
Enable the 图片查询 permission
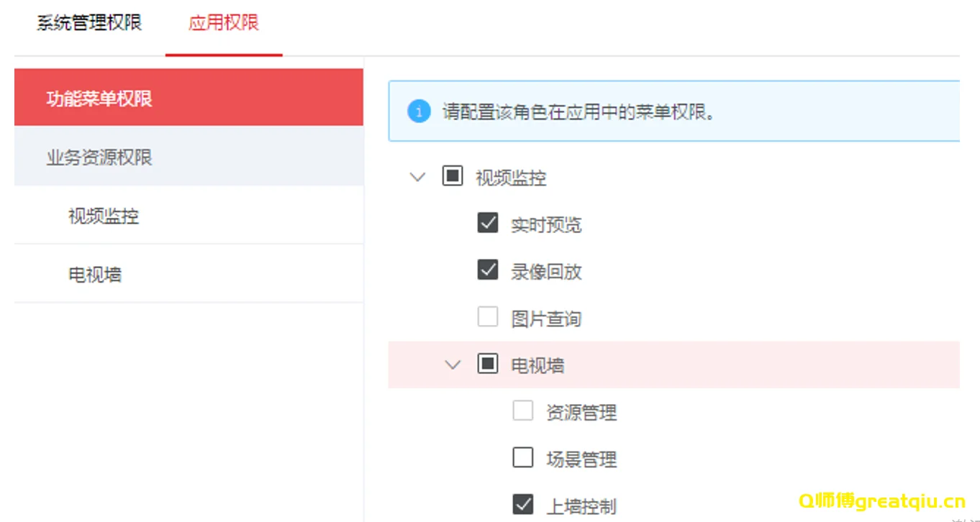click(487, 316)
